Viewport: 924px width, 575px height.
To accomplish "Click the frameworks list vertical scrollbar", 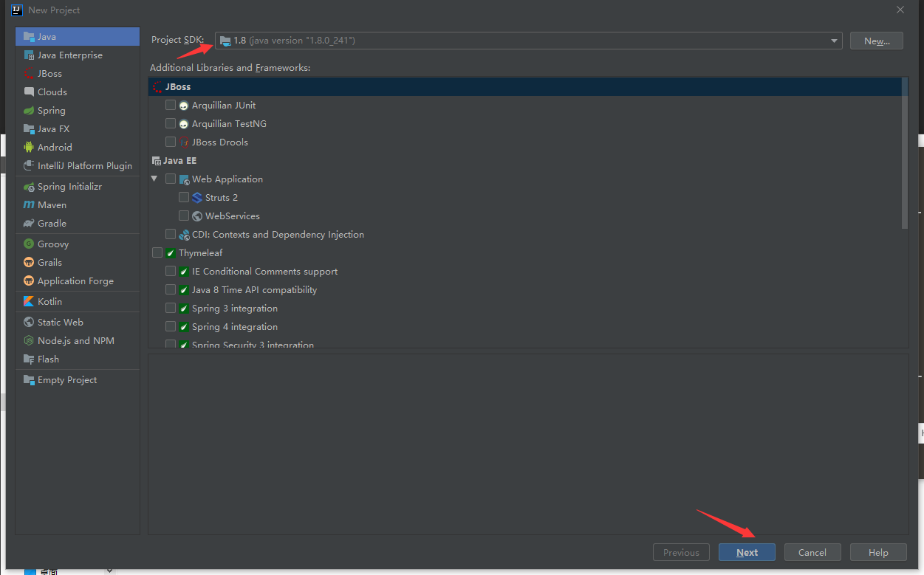I will [906, 153].
